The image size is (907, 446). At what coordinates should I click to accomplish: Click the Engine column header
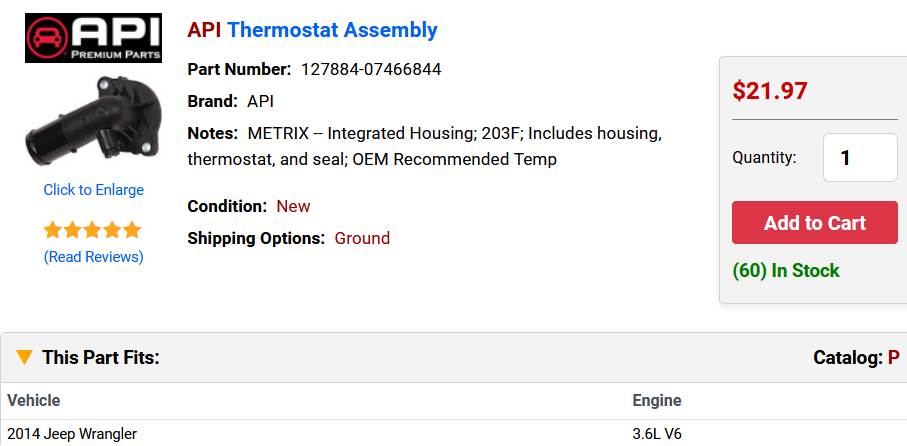[x=657, y=400]
